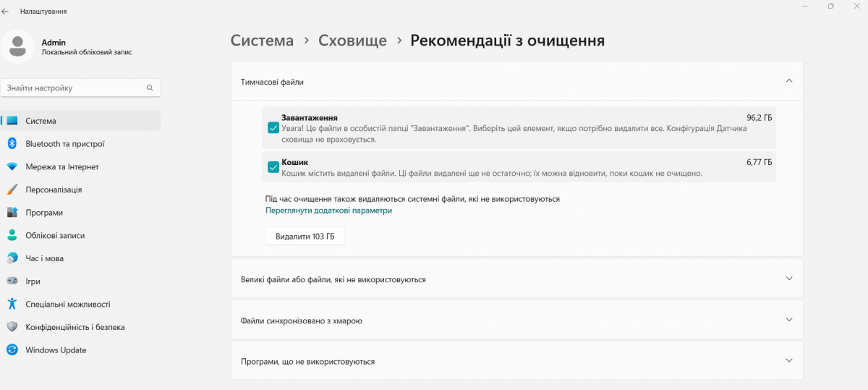Expand Файли синхронізовано з хмарою section

pos(788,320)
